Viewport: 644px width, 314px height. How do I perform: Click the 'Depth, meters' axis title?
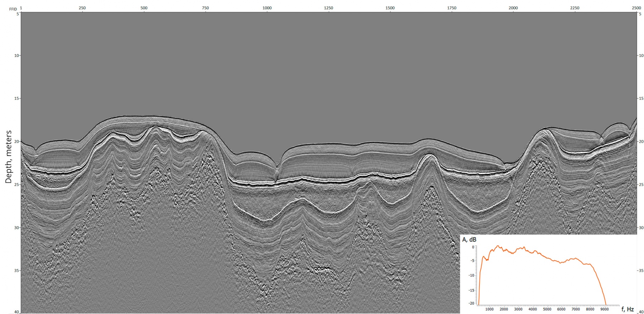pyautogui.click(x=8, y=157)
